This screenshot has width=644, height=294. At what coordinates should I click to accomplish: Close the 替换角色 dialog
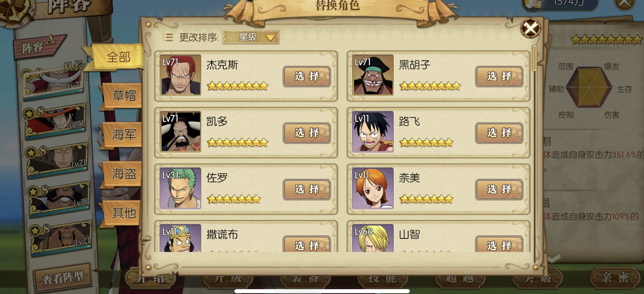(x=530, y=28)
